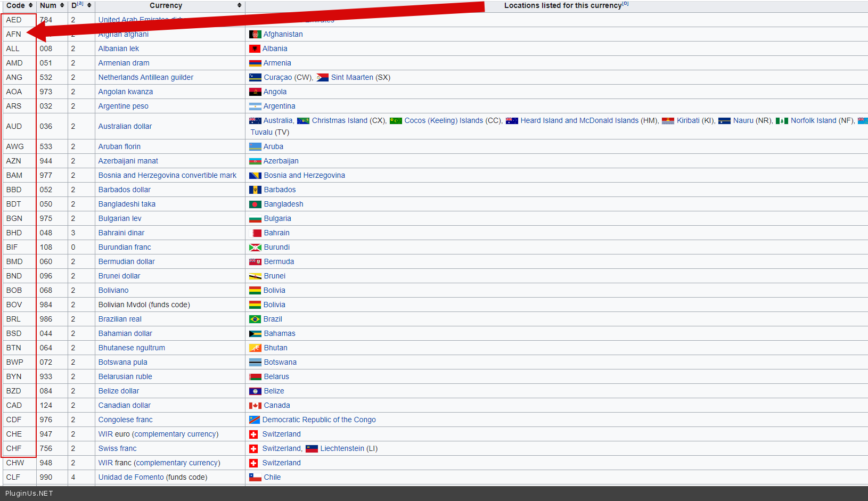Sort by the D decimal column
The height and width of the screenshot is (501, 868).
click(x=89, y=5)
